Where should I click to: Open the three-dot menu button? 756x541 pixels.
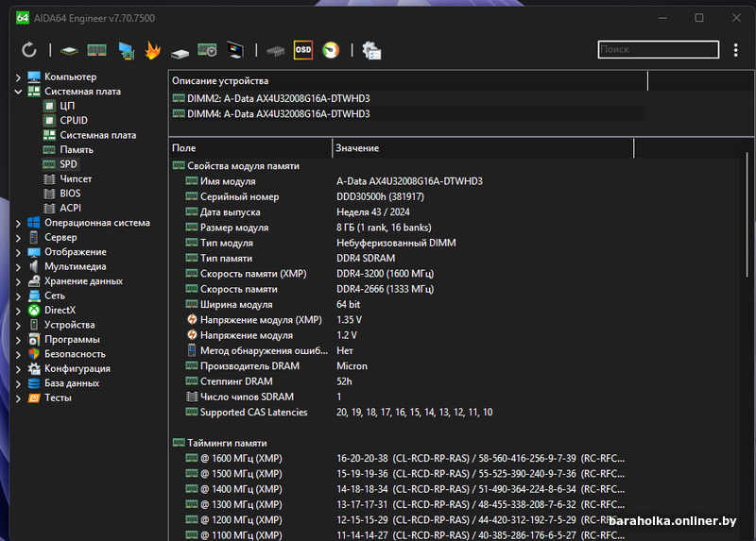736,50
